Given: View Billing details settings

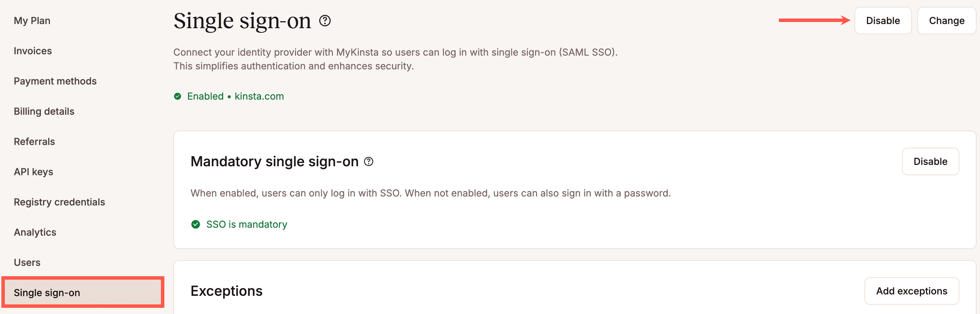Looking at the screenshot, I should [x=44, y=111].
